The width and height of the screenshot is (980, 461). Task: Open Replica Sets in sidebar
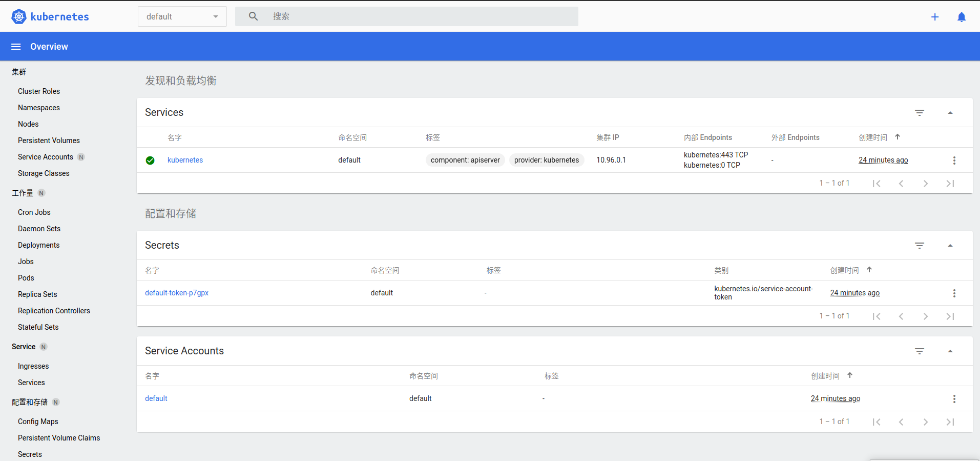point(37,294)
